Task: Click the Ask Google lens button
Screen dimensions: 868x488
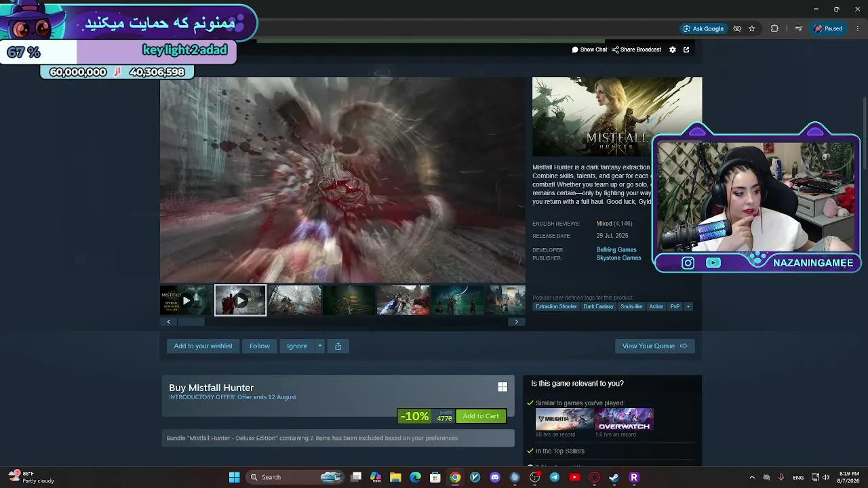Action: pos(703,28)
